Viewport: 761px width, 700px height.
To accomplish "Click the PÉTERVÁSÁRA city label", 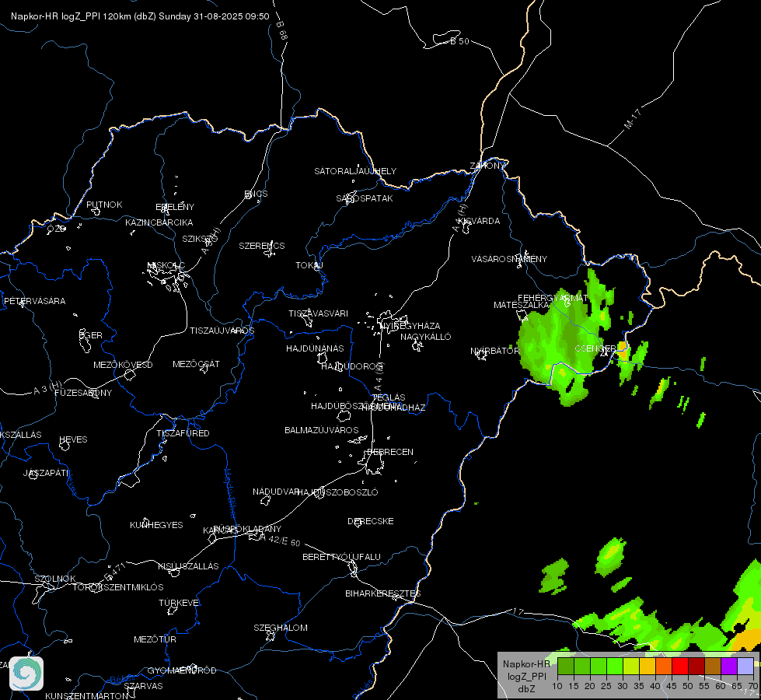I will point(34,301).
